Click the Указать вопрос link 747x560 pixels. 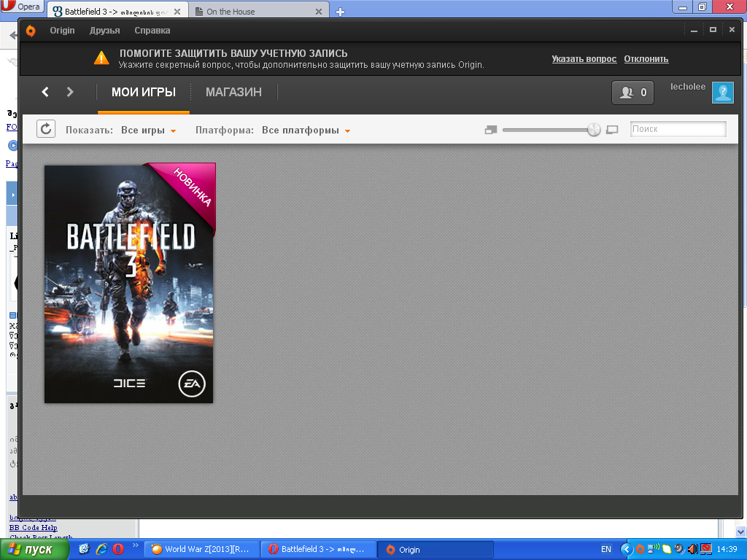[x=584, y=59]
